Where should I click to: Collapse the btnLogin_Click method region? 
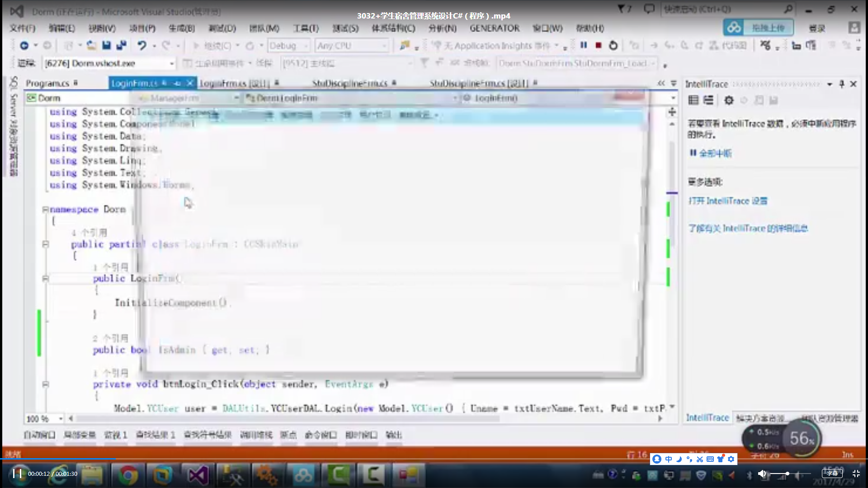click(x=45, y=384)
